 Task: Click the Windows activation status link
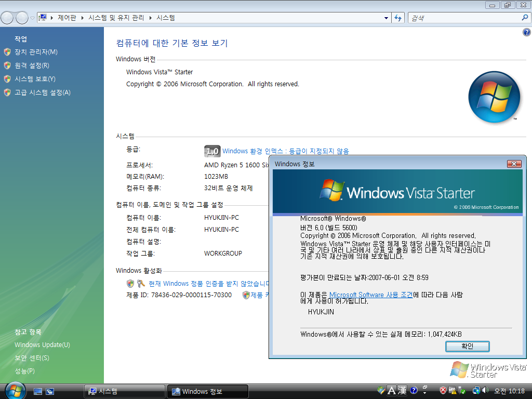coord(208,284)
